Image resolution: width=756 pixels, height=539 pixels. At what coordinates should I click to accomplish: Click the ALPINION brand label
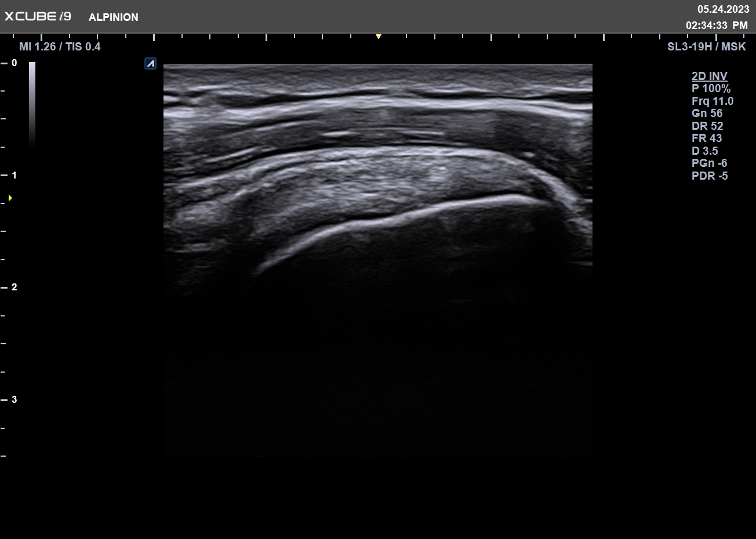point(113,17)
